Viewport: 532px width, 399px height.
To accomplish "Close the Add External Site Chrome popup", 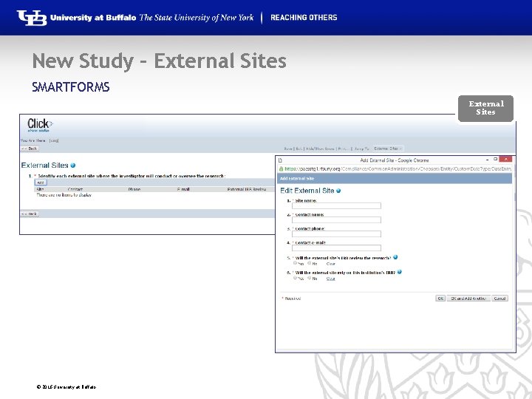I will point(505,159).
